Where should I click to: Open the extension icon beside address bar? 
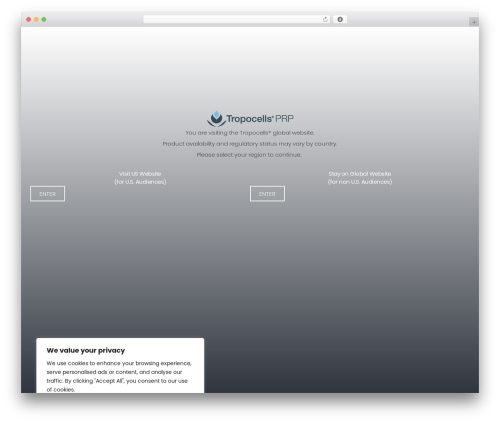340,20
